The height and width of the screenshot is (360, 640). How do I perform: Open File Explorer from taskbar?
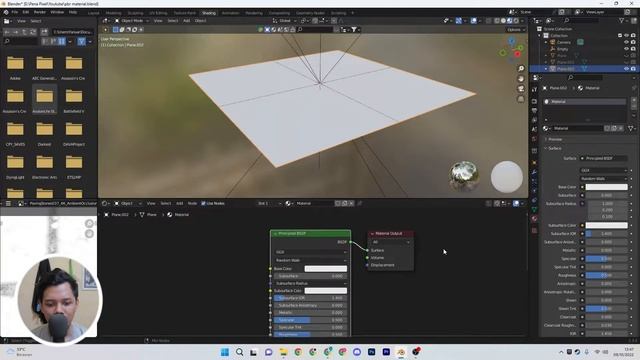pos(283,352)
